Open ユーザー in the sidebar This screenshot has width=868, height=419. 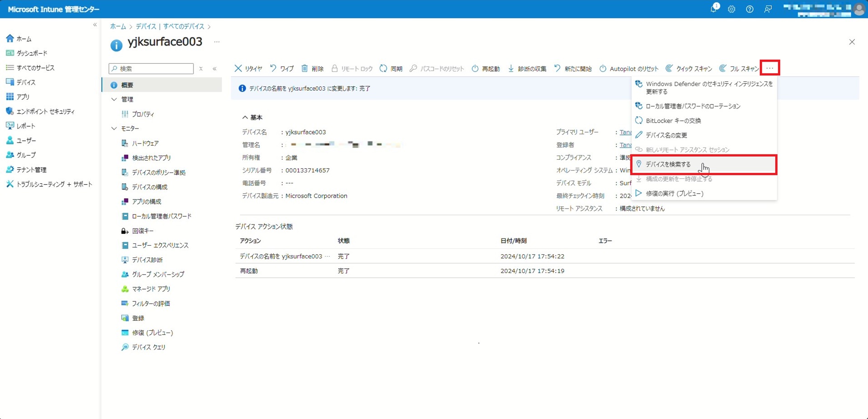(21, 141)
